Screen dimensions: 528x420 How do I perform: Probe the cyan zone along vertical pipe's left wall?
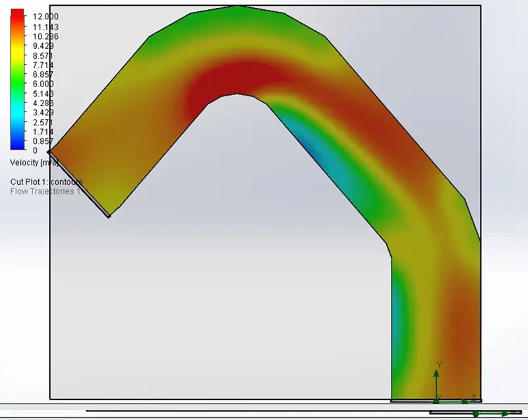coord(398,313)
